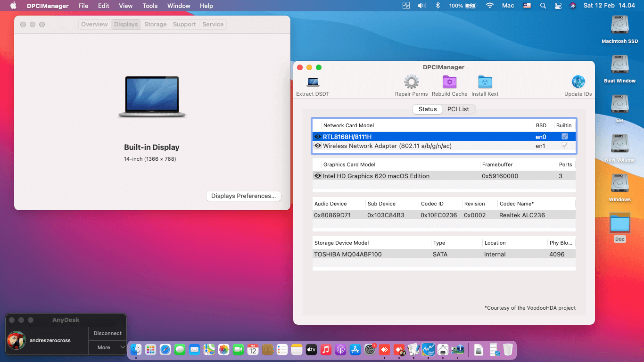This screenshot has width=644, height=362.
Task: Open Finder from the Dock
Action: pos(136,349)
